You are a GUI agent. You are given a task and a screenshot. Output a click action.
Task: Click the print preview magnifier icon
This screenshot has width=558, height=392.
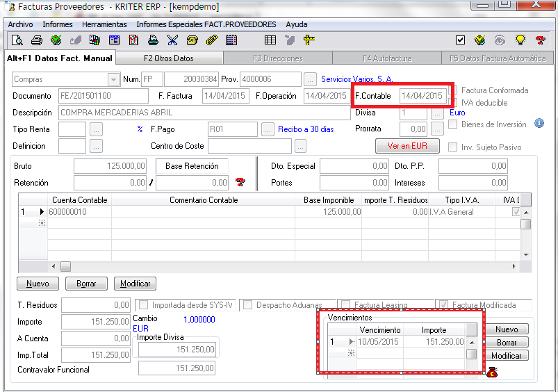coord(17,40)
